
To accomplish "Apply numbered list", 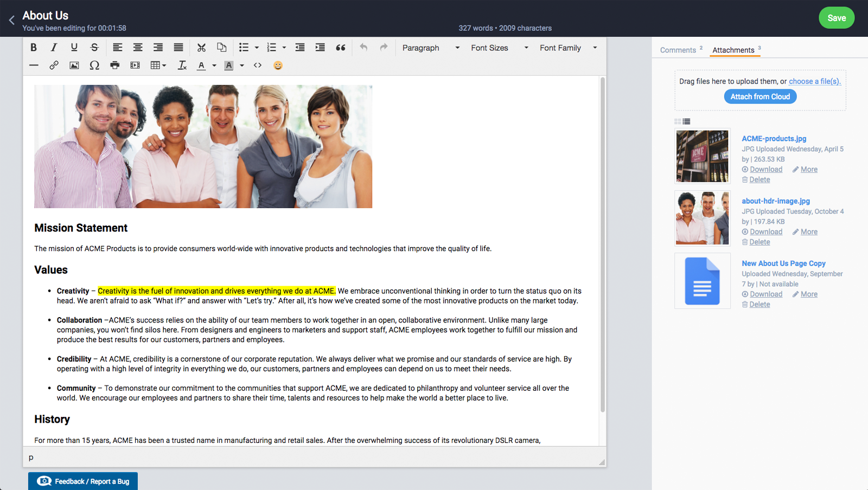I will pos(272,48).
